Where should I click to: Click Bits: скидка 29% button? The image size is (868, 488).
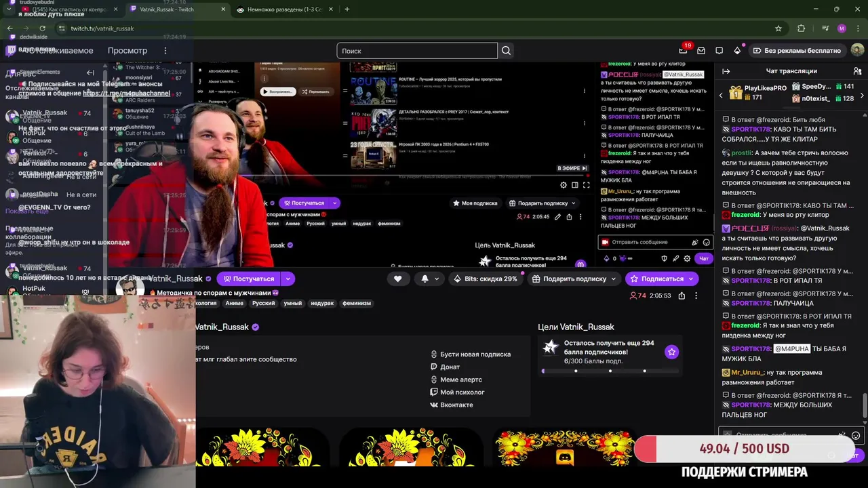[486, 279]
